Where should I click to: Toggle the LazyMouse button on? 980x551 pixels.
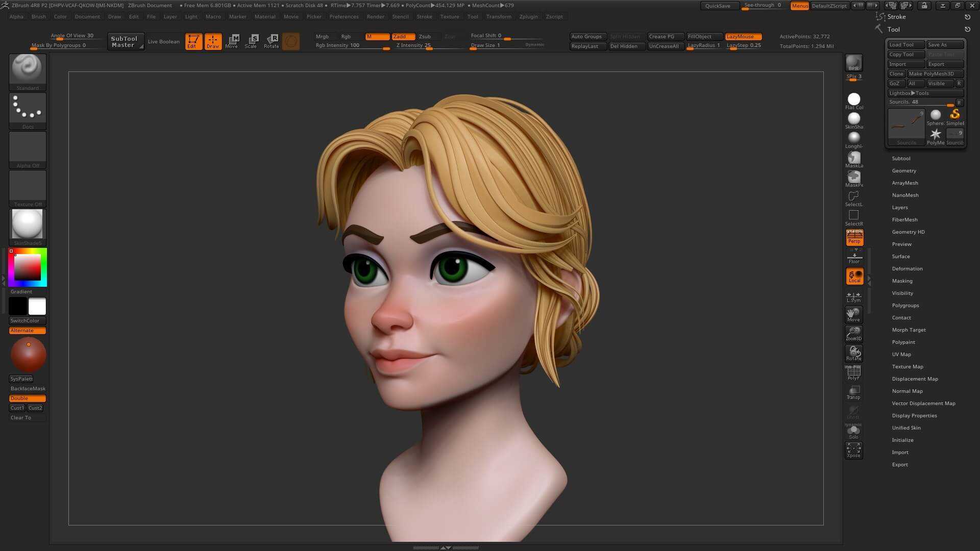pyautogui.click(x=741, y=36)
